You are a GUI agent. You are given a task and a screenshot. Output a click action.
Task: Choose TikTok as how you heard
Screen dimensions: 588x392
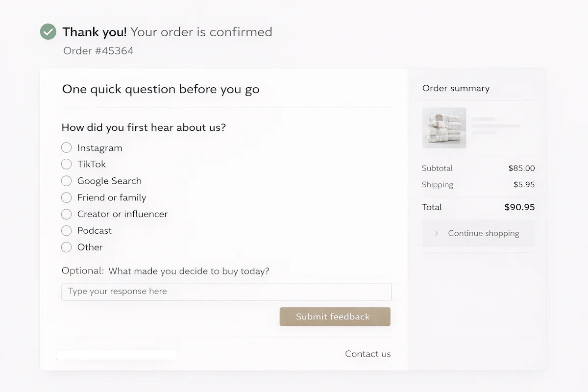point(66,164)
